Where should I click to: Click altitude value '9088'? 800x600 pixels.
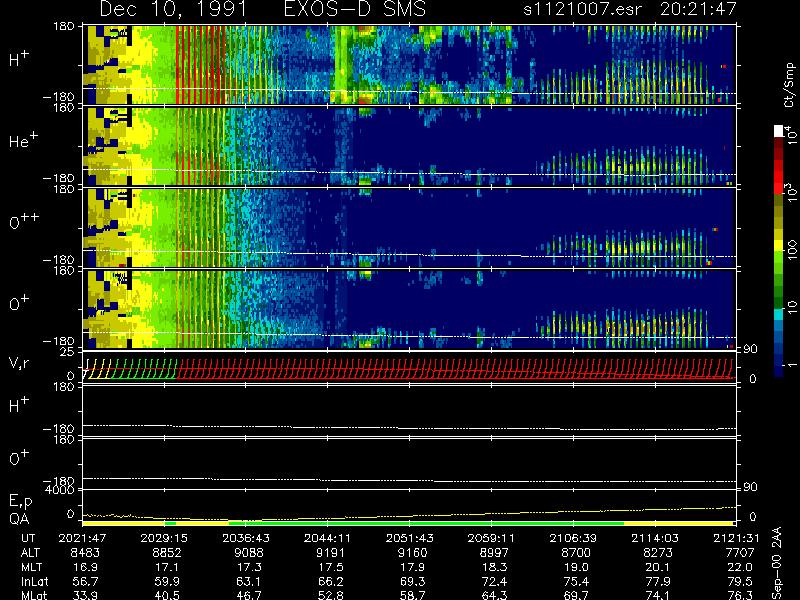pos(249,553)
